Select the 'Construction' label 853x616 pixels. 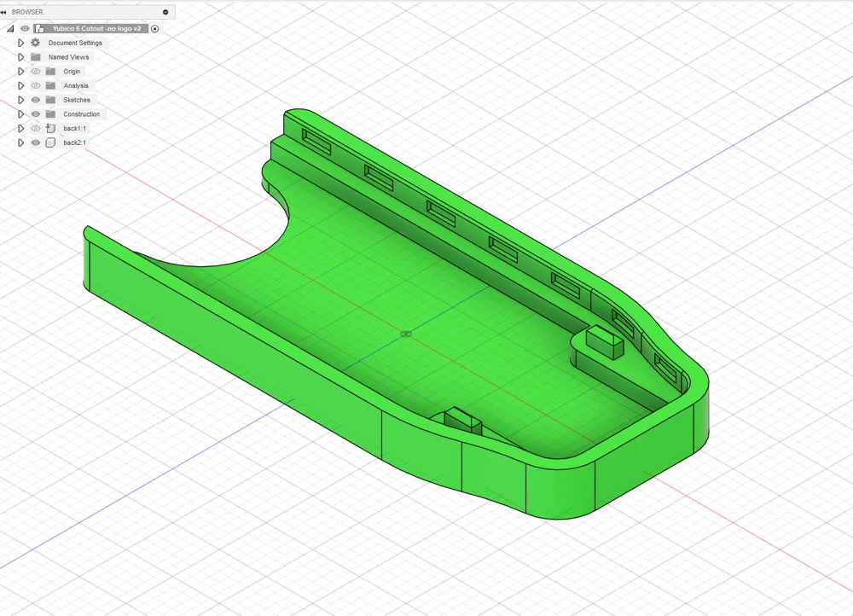pos(82,113)
